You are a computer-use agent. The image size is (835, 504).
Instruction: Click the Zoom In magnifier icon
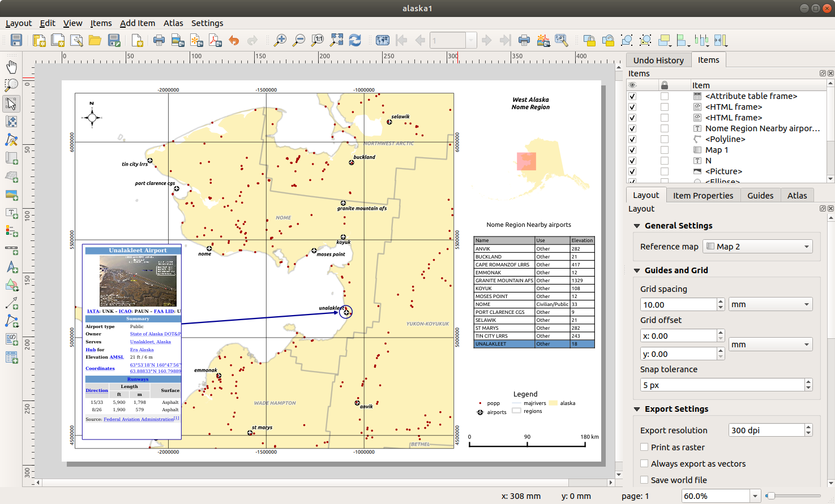click(280, 40)
